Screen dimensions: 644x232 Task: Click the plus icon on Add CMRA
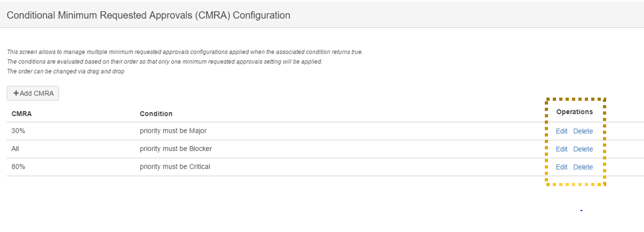(16, 93)
